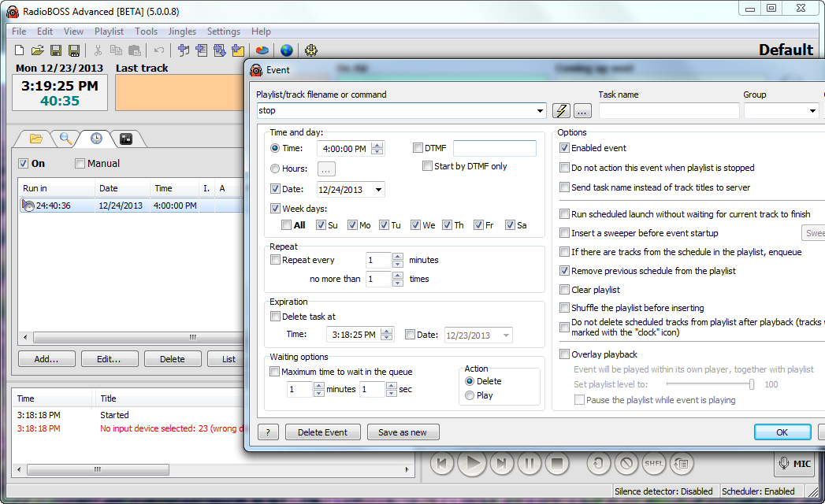Switch to the mixer sliders tab
825x504 pixels.
tap(126, 139)
